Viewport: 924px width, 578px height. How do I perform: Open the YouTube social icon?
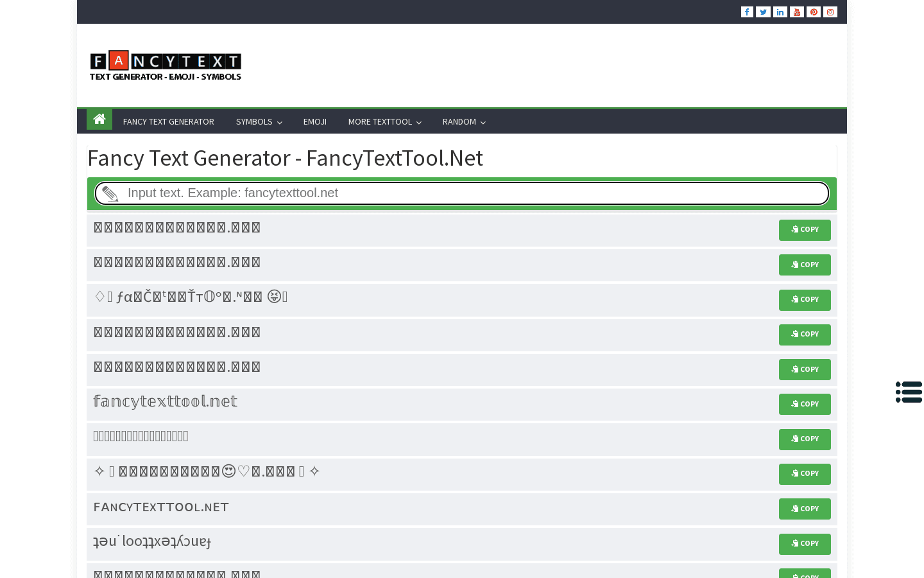[796, 12]
